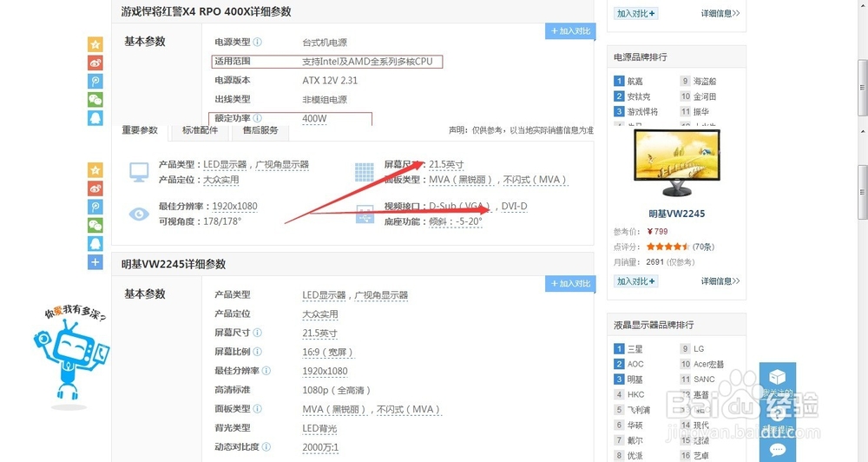Click 加入对比+ in the 明基VW2245 sidebar card
868x462 pixels.
[x=635, y=281]
